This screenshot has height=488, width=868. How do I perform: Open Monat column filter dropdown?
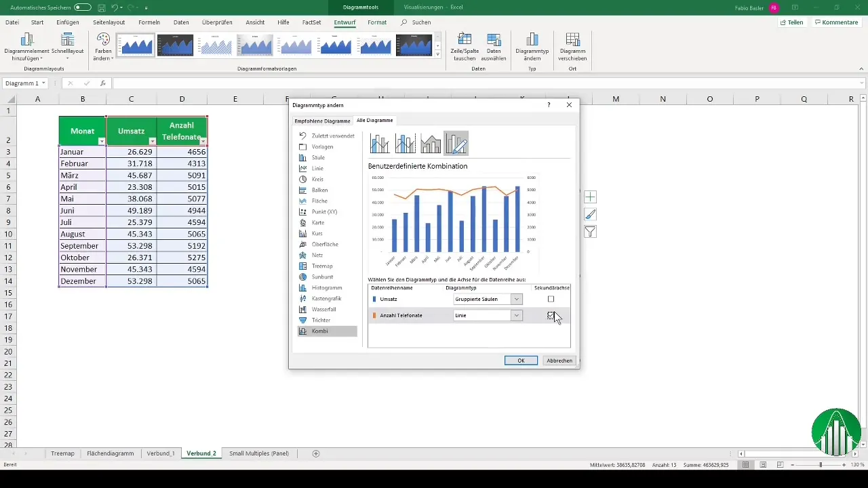click(x=102, y=141)
